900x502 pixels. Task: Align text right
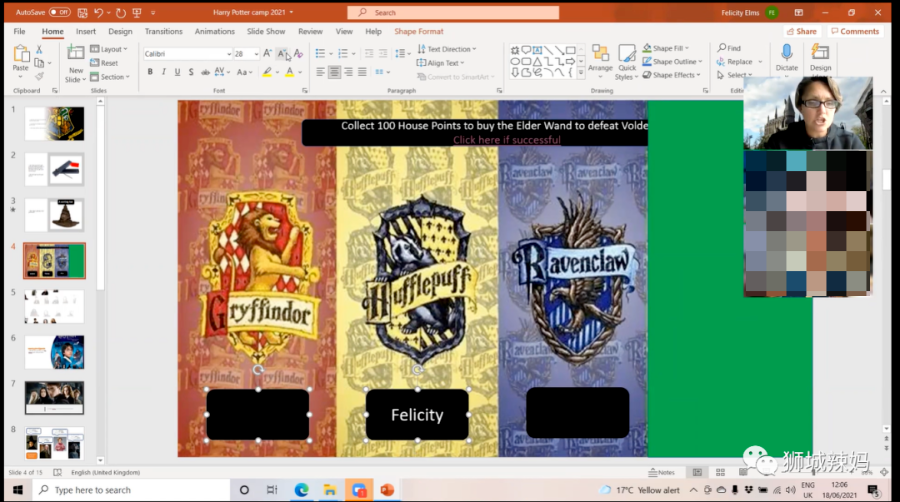(x=348, y=72)
